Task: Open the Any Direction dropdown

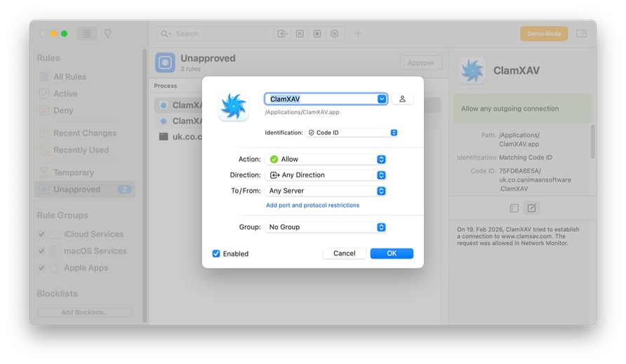Action: click(x=326, y=175)
